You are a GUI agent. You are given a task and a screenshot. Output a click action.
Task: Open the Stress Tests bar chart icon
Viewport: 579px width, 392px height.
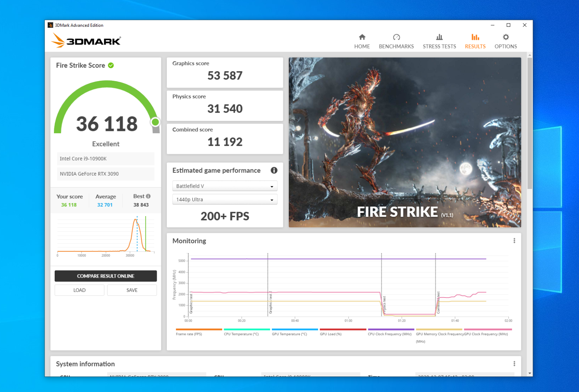point(439,37)
